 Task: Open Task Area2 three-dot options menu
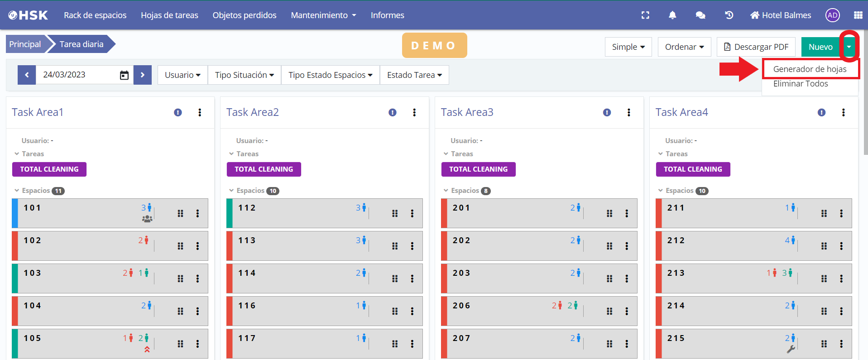414,113
